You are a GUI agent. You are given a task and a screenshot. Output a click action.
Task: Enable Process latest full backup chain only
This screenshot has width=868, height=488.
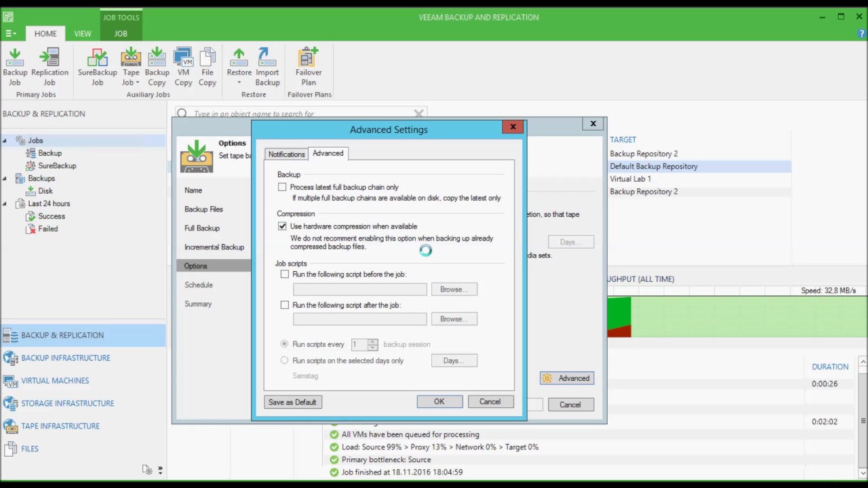[x=282, y=187]
